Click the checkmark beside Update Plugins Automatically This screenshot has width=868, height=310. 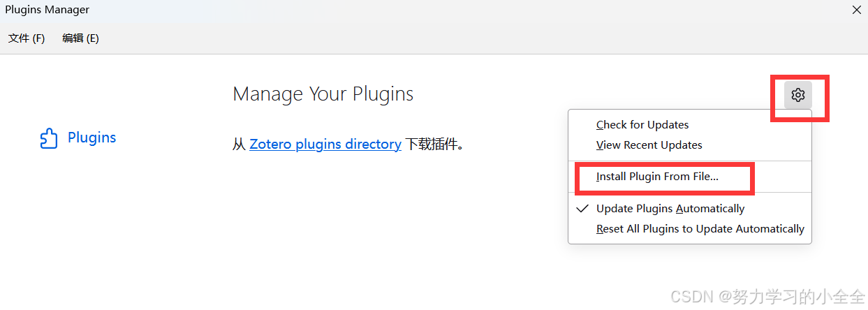point(581,208)
